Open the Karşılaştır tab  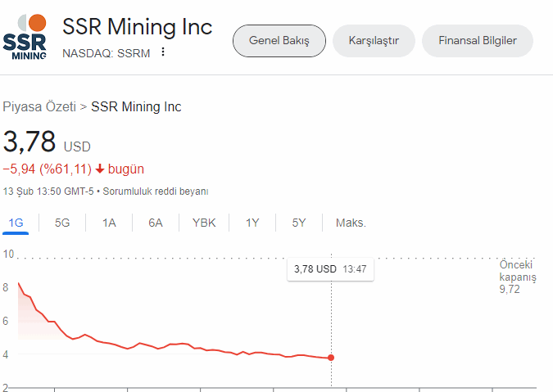point(374,41)
